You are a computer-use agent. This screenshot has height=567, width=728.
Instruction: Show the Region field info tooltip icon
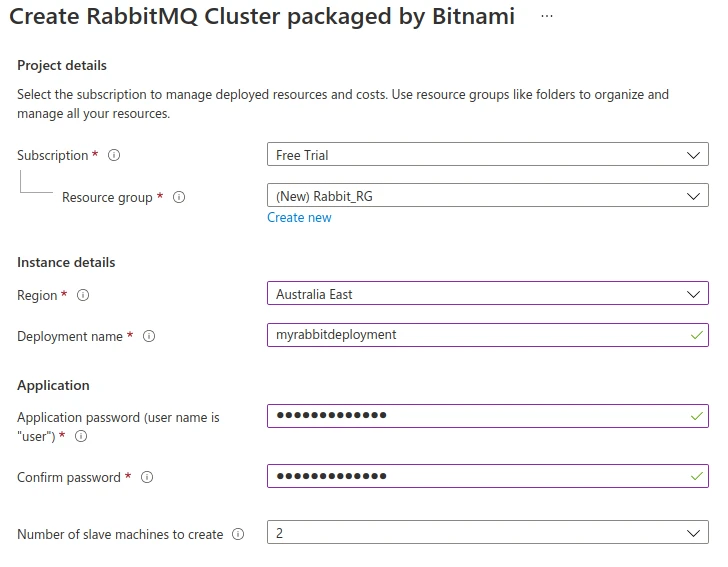tap(83, 296)
